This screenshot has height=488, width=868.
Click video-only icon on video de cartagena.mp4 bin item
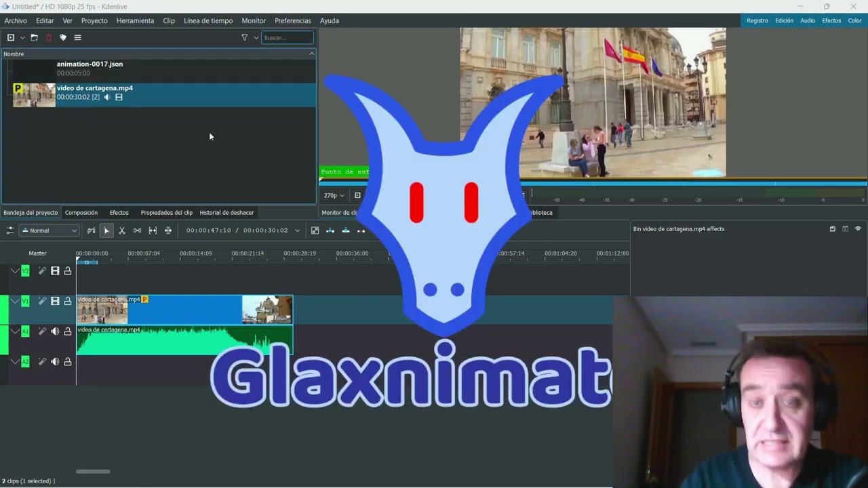(x=119, y=97)
